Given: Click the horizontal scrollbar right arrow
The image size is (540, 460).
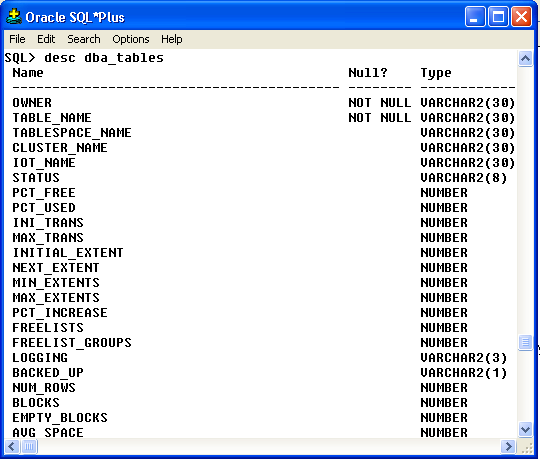Looking at the screenshot, I should pyautogui.click(x=508, y=447).
